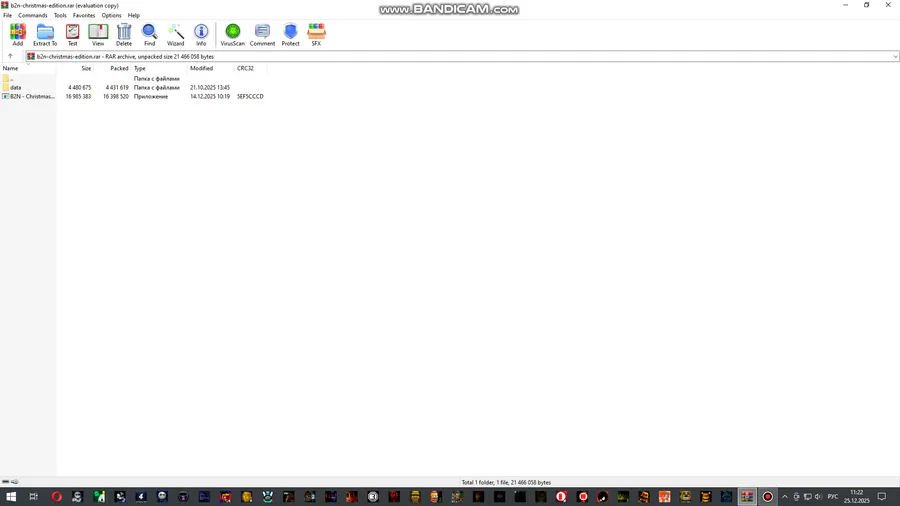Sort by the CRC32 column header
Image resolution: width=900 pixels, height=506 pixels.
click(x=250, y=68)
